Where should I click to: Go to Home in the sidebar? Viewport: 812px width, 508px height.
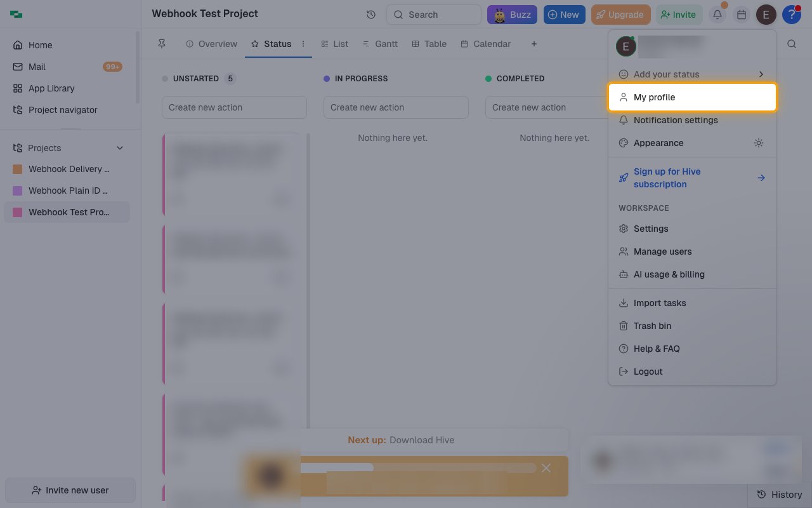[x=67, y=45]
